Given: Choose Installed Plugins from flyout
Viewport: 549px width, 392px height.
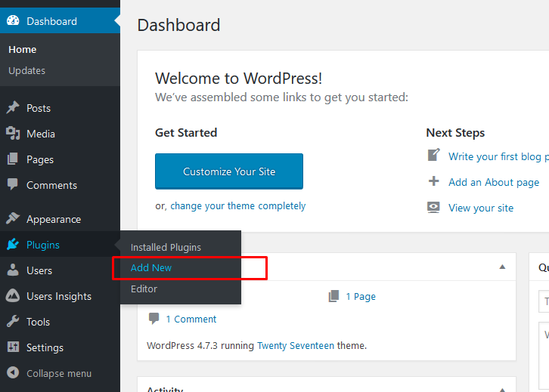Looking at the screenshot, I should click(166, 247).
